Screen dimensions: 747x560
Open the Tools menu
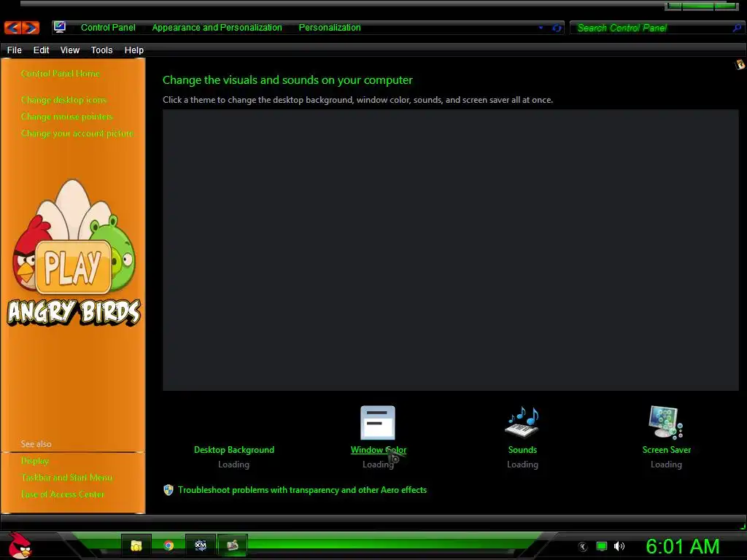(x=101, y=50)
